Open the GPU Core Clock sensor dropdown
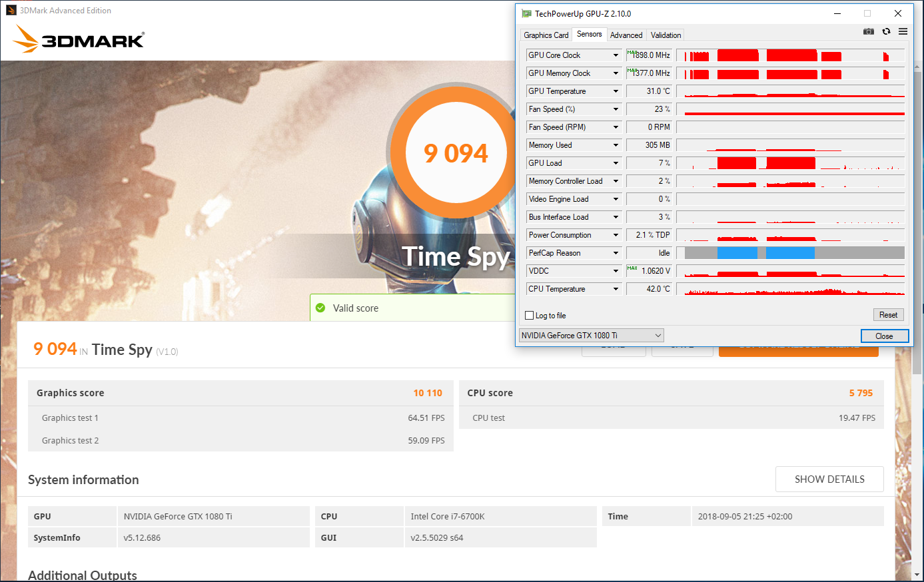 616,55
